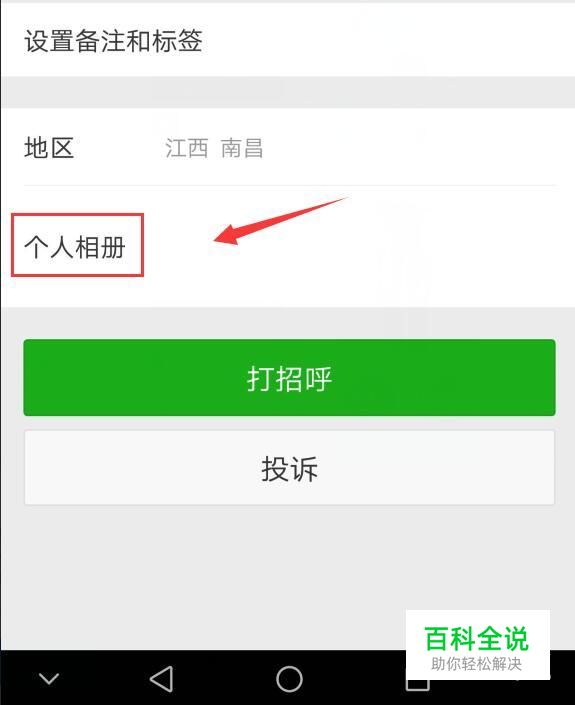Tap the gray separator band below 设置备注和标签
This screenshot has height=705, width=575.
(x=288, y=92)
